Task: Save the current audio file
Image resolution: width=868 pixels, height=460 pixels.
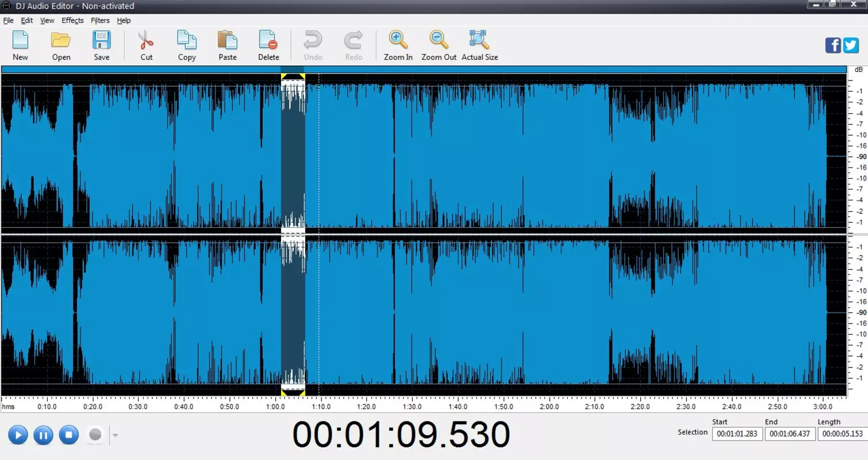Action: point(102,45)
